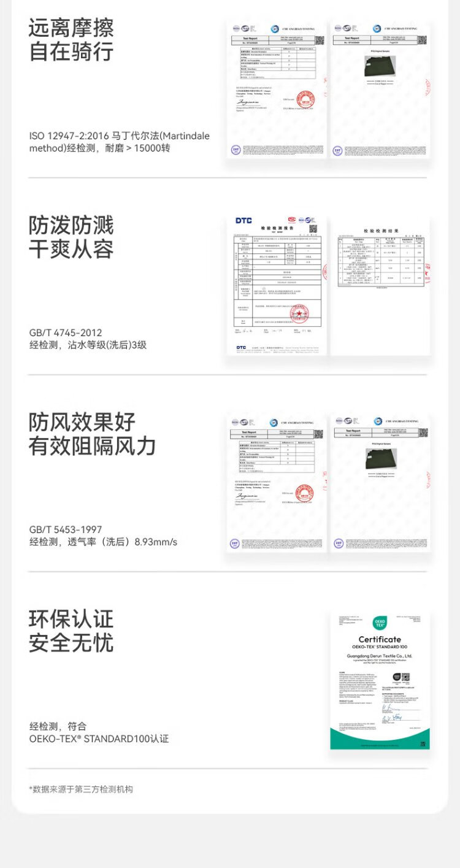
Task: Click the QR code on the DTC inspection report
Action: 313,229
